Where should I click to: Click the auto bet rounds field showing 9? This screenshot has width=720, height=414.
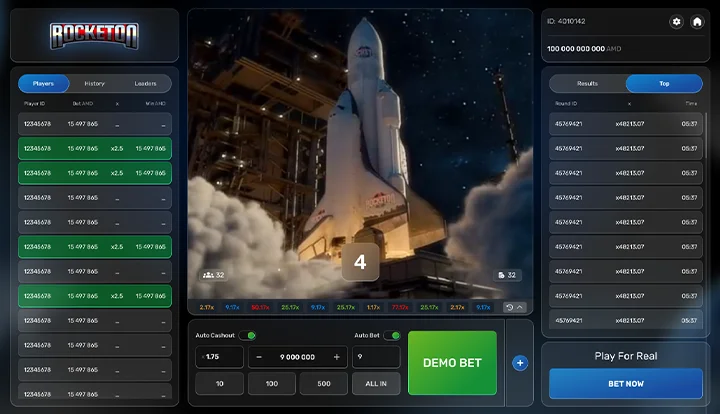[x=376, y=357]
